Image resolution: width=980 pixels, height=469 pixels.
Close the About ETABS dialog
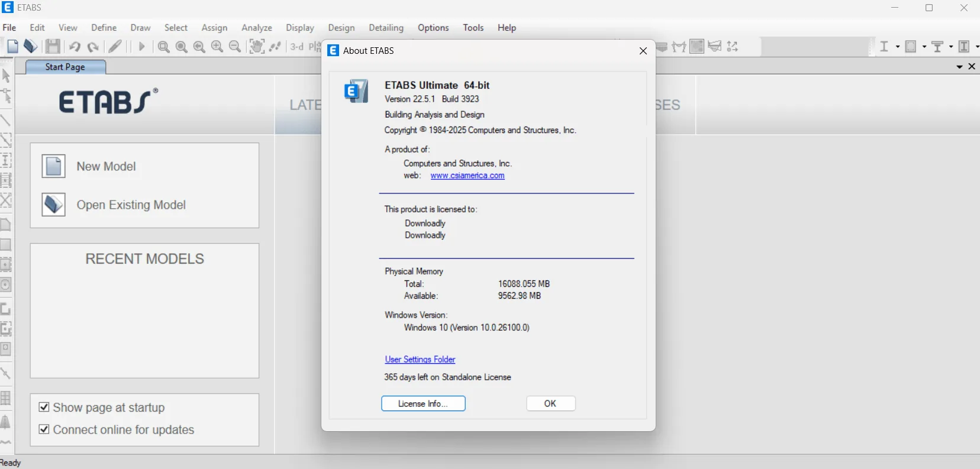pos(643,51)
